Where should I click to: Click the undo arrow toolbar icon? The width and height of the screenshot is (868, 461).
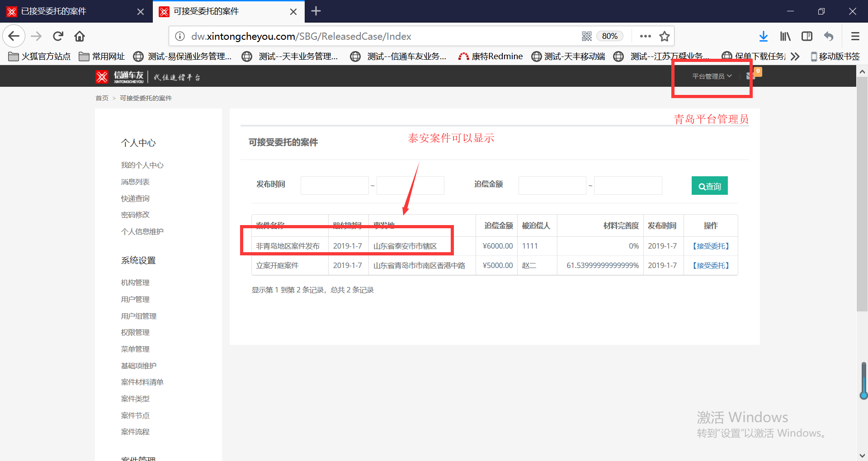pos(829,36)
